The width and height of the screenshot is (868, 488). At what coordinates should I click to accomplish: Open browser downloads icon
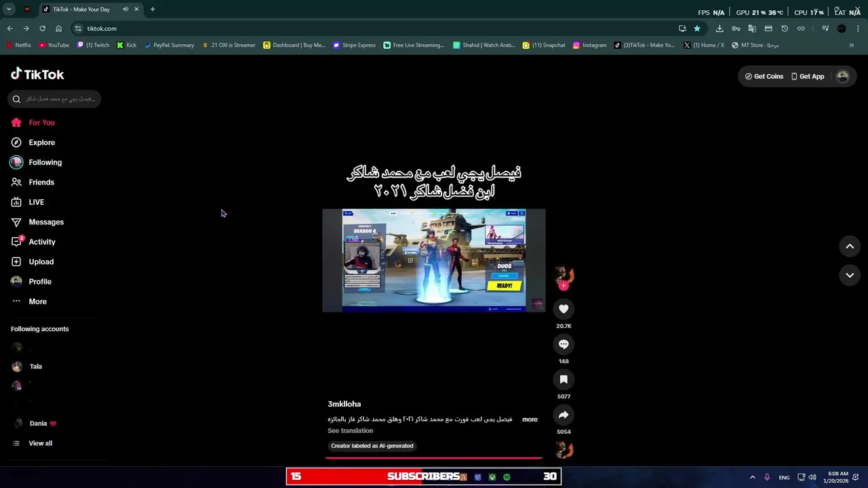tap(719, 28)
